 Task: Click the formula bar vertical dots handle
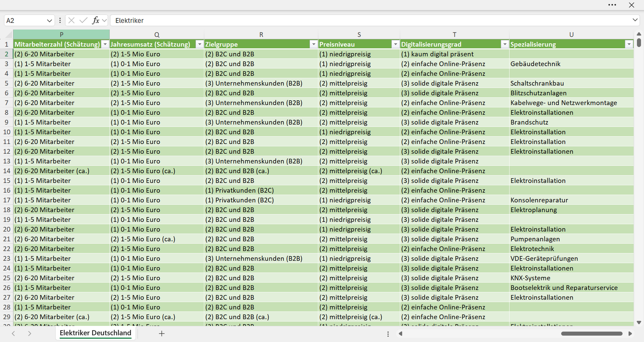pyautogui.click(x=60, y=20)
